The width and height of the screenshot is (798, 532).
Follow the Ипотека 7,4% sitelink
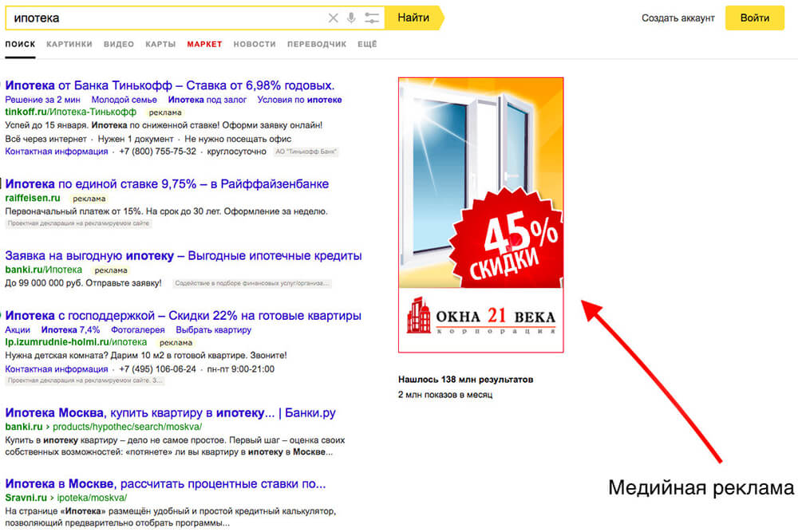(70, 329)
